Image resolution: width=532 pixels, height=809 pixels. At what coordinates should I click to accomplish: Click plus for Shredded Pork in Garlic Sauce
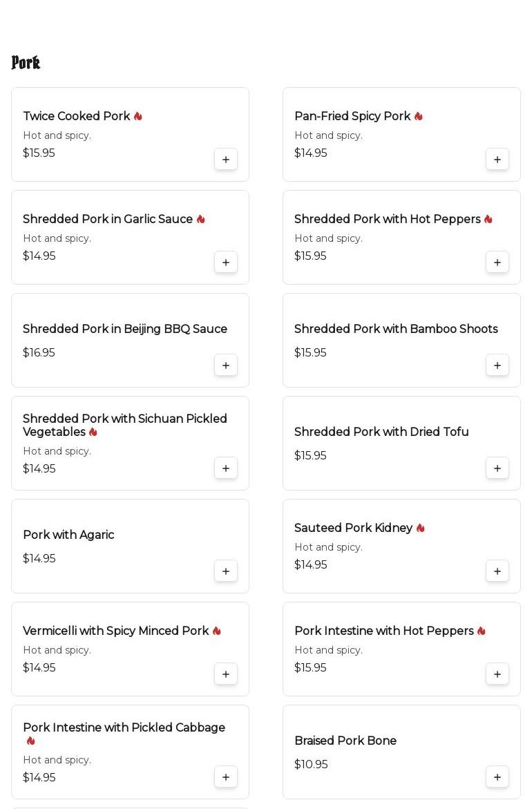click(226, 263)
